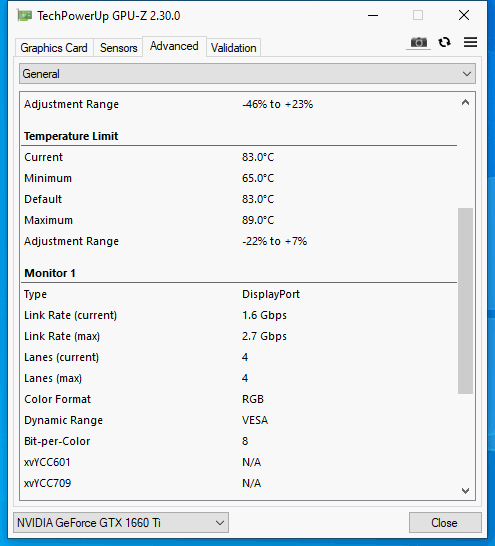495x546 pixels.
Task: Click the Bit-per-Color label
Action: pos(57,441)
